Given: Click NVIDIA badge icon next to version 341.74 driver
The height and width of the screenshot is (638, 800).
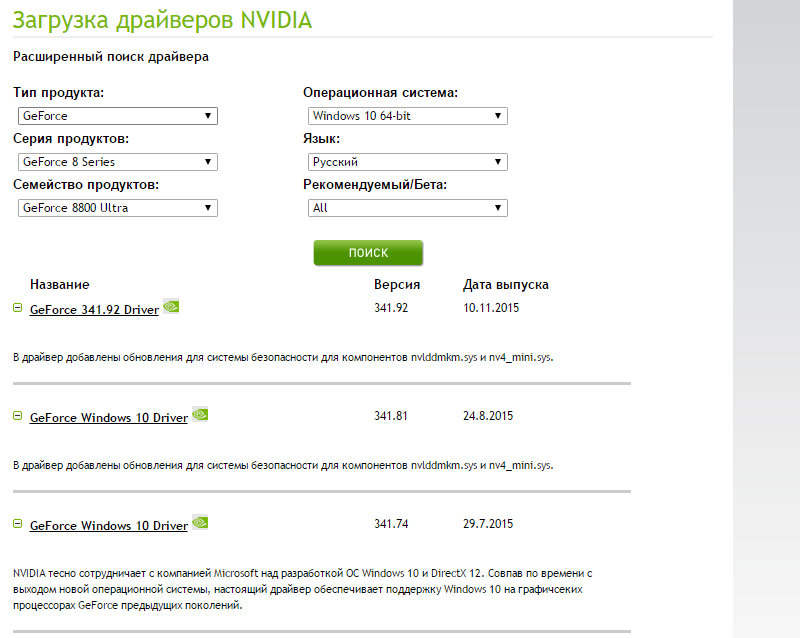Looking at the screenshot, I should click(x=200, y=523).
